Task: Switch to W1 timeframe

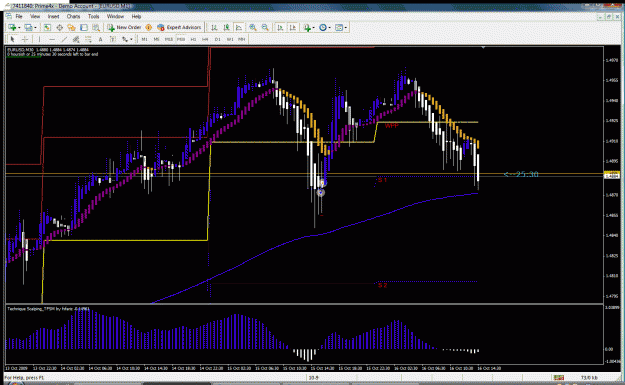Action: (230, 39)
